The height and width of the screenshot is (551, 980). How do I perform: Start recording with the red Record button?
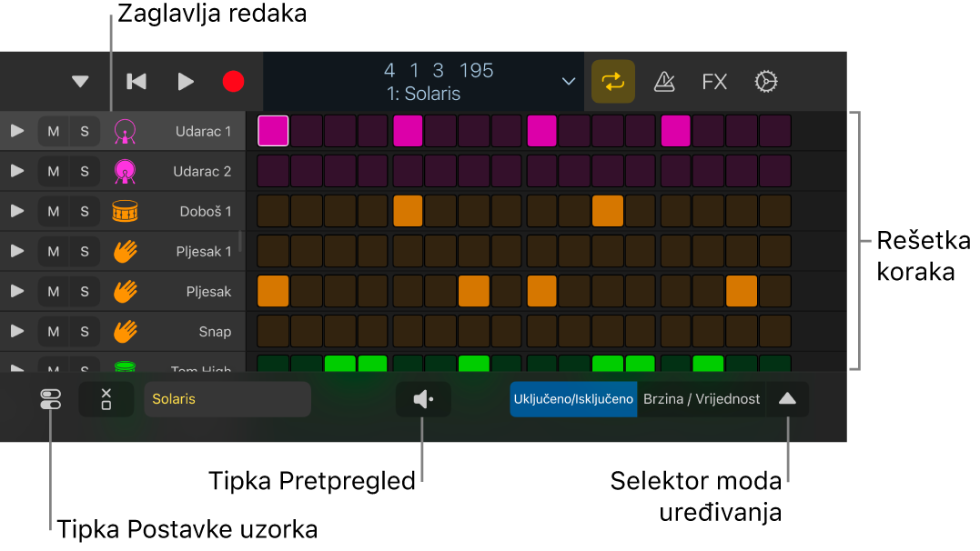coord(233,82)
